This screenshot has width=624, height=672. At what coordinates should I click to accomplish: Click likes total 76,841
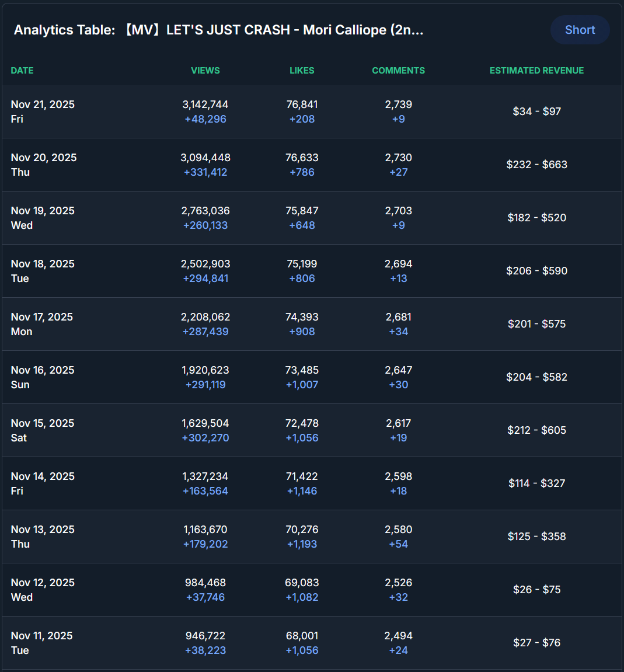[x=302, y=105]
